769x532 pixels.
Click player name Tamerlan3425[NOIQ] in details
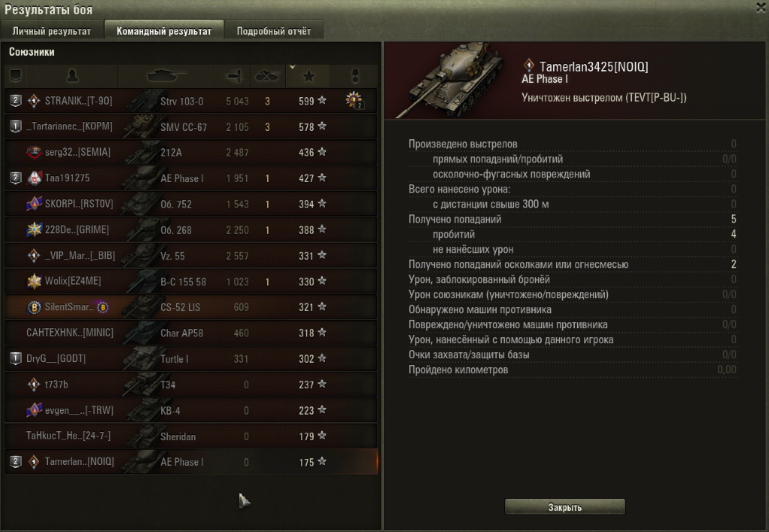click(x=594, y=67)
